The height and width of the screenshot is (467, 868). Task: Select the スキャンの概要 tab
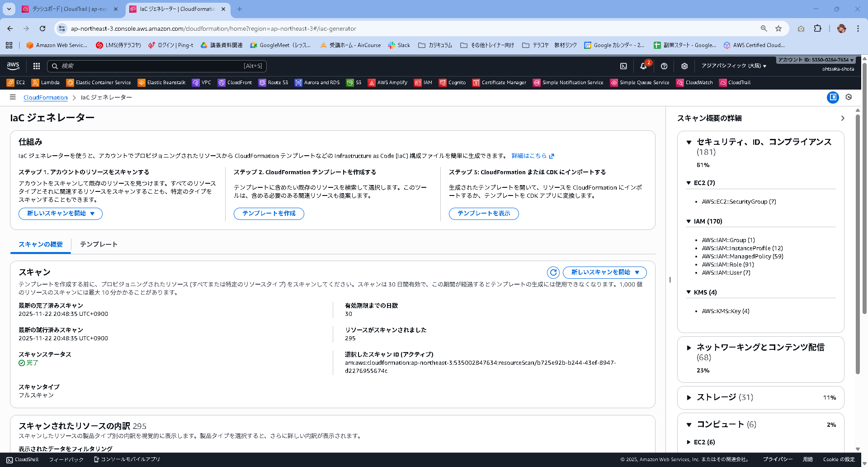tap(41, 244)
